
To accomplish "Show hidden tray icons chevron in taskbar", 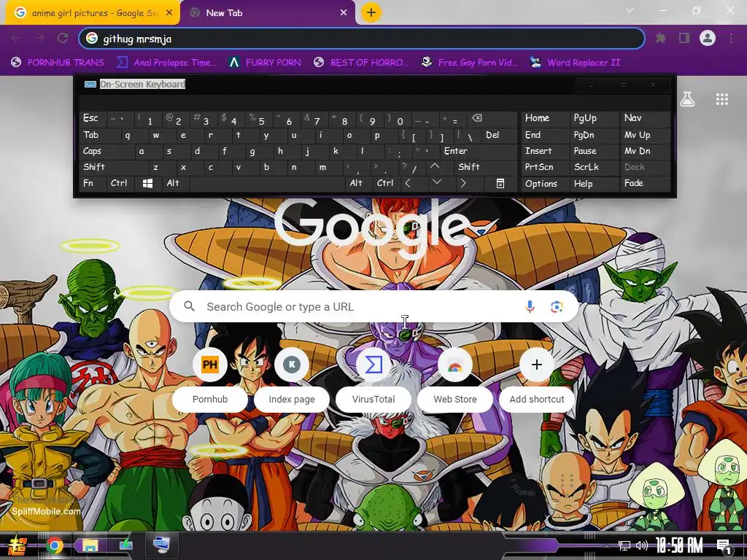I will pyautogui.click(x=606, y=545).
